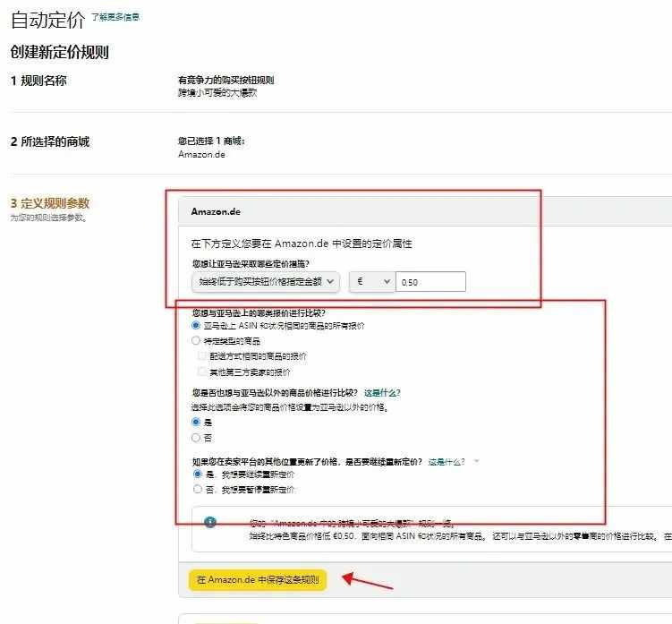Open the € currency unit dropdown
This screenshot has height=624, width=672.
click(372, 282)
